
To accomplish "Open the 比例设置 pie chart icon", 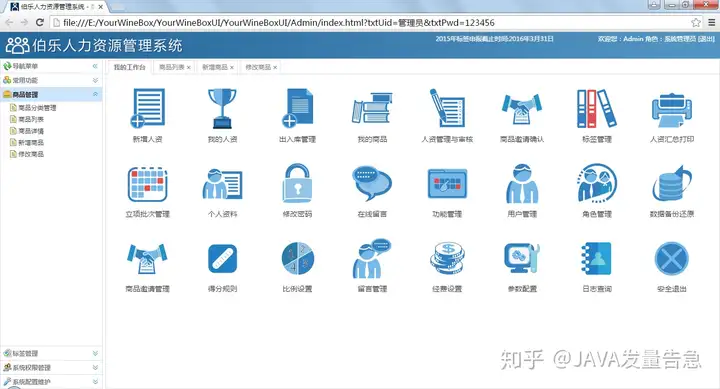I will tap(297, 258).
